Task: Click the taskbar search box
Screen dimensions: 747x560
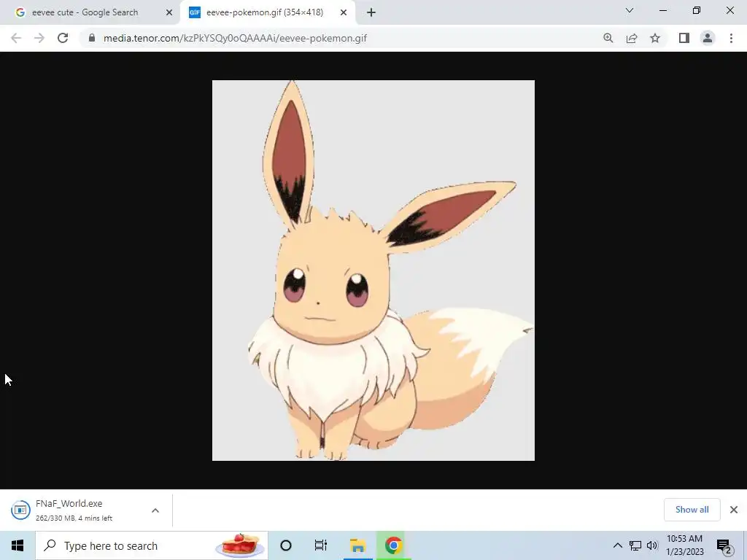Action: 152,545
